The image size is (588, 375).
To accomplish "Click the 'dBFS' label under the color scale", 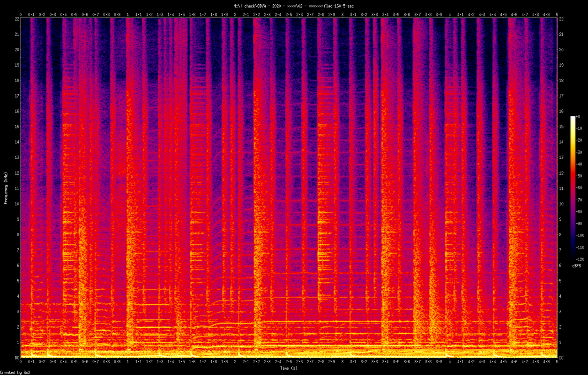I will (x=577, y=266).
